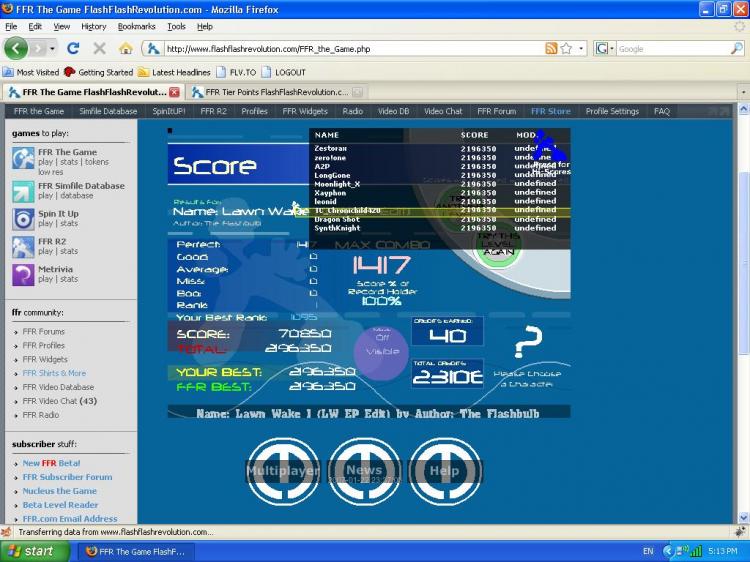
Task: Open the FFR Shirts & More link
Action: (x=54, y=373)
